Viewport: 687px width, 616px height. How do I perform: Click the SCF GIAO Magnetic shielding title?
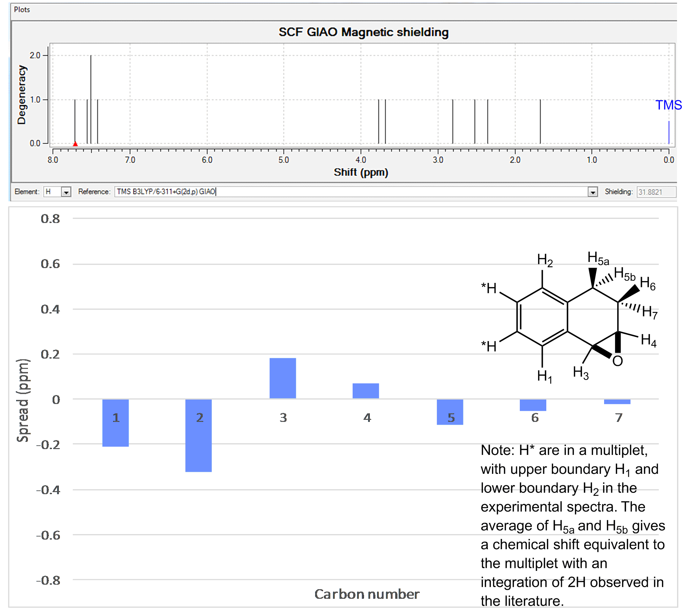pos(363,32)
